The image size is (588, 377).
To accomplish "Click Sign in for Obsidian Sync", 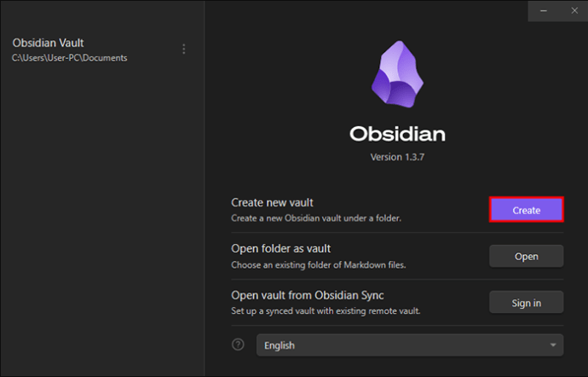I will pyautogui.click(x=526, y=302).
